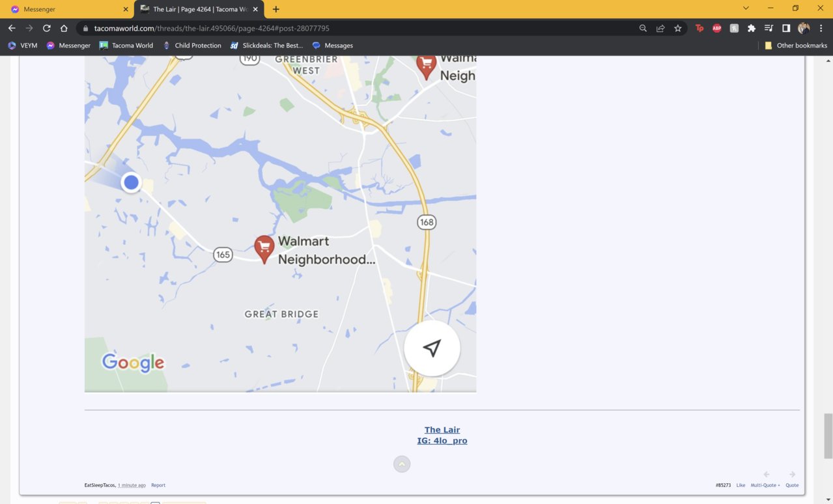The height and width of the screenshot is (504, 833).
Task: Reload the Tacoma World page
Action: click(x=47, y=28)
